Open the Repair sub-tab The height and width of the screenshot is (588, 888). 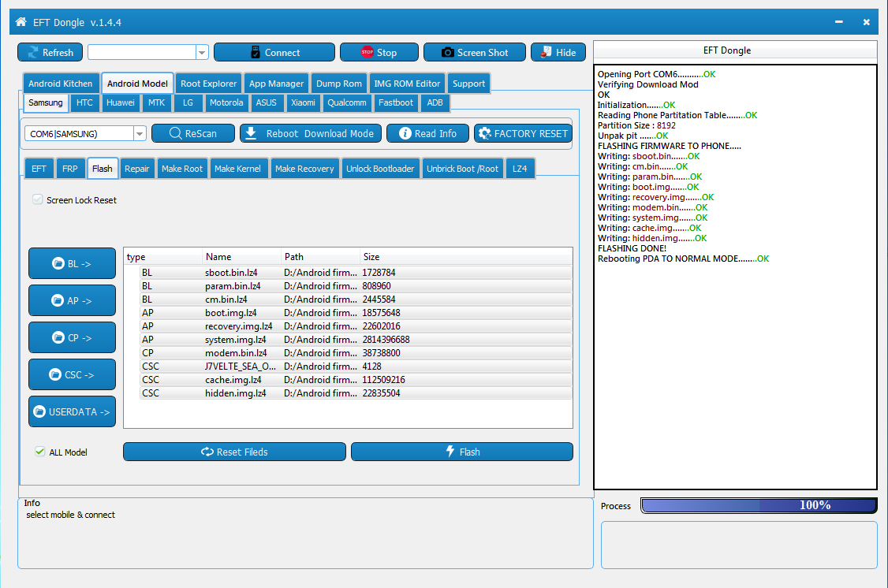[136, 169]
